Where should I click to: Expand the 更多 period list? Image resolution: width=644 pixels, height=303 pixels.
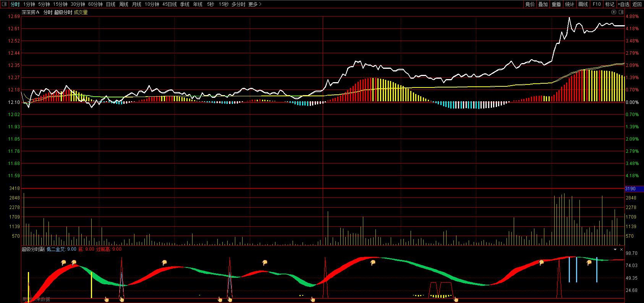click(x=255, y=4)
